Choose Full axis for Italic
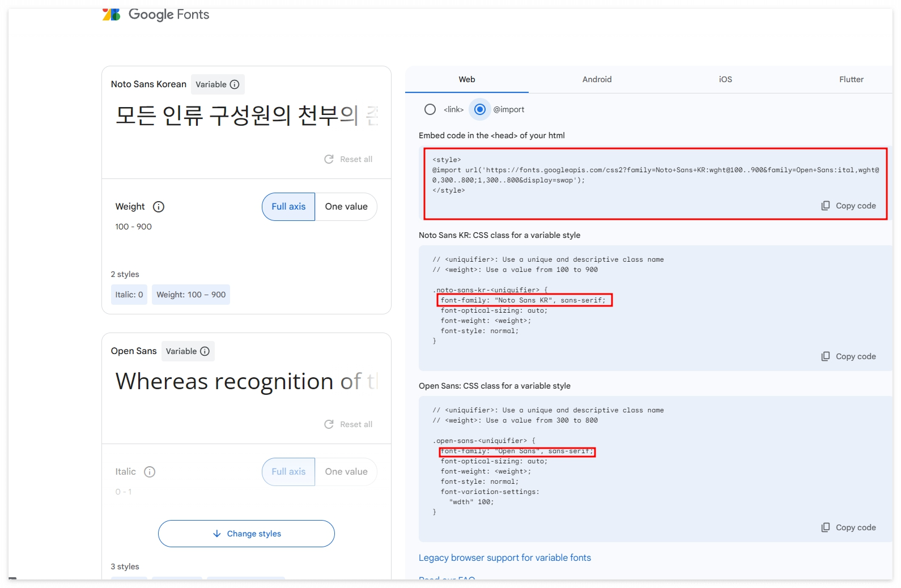Viewport: 901px width, 588px height. pyautogui.click(x=288, y=472)
